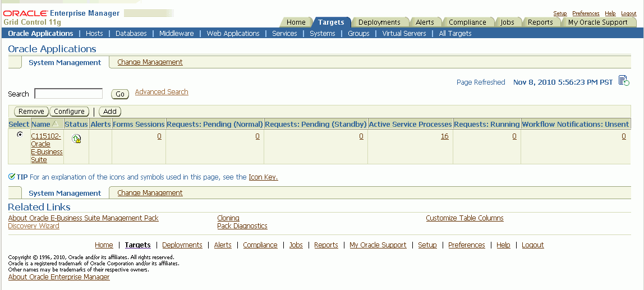Open the Home tab
The height and width of the screenshot is (290, 644).
(x=296, y=22)
